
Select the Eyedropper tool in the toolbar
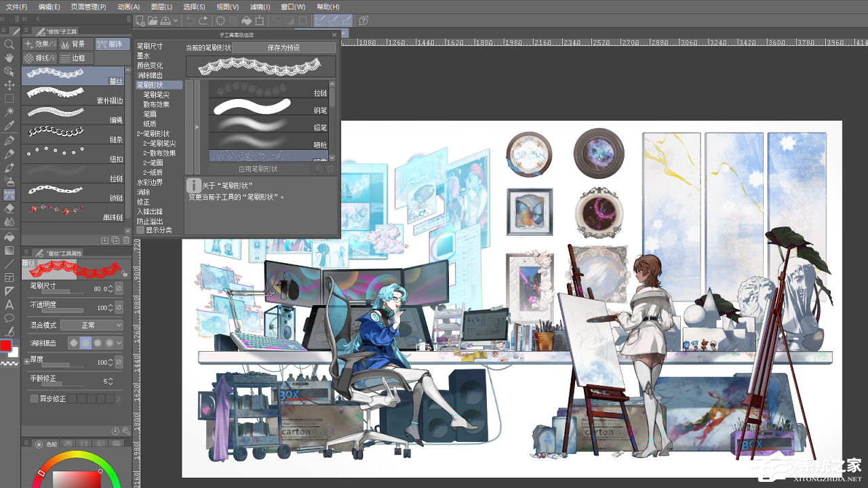click(8, 125)
